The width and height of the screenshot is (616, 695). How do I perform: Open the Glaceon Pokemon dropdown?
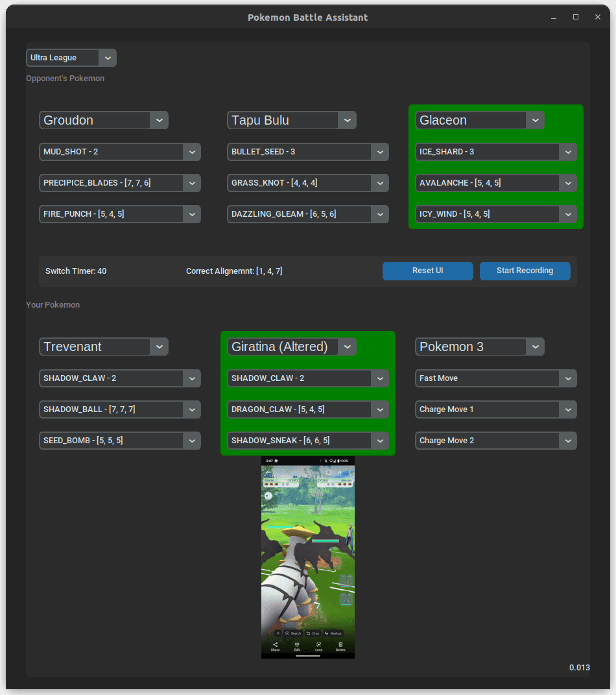(x=480, y=120)
